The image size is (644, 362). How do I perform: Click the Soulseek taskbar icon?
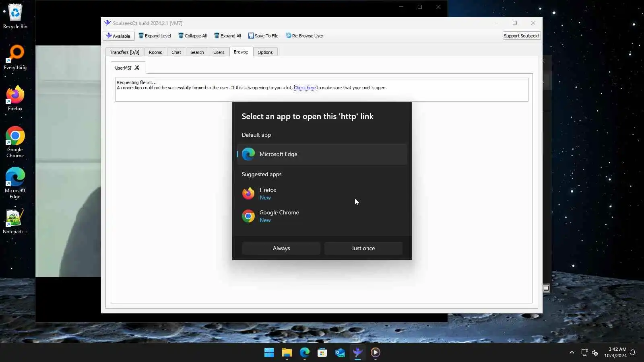pyautogui.click(x=357, y=353)
